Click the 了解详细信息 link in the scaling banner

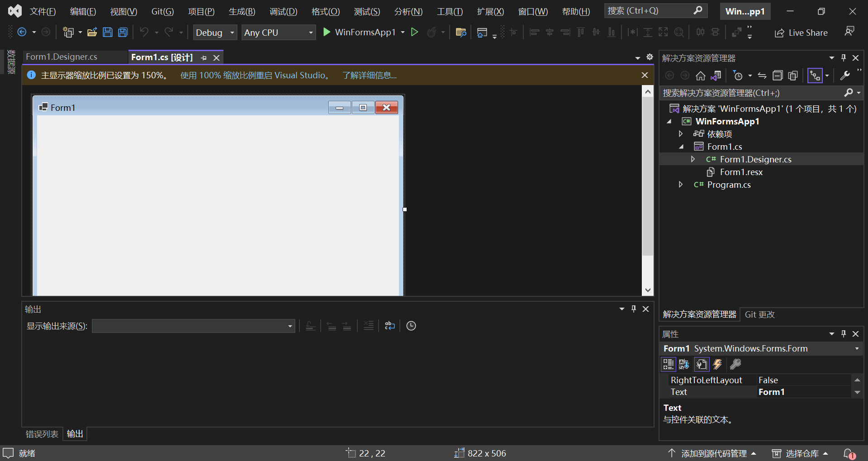click(x=369, y=75)
